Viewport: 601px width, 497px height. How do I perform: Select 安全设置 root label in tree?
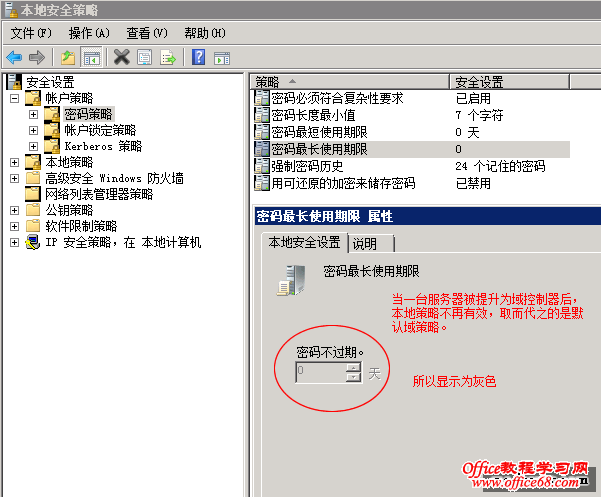coord(50,82)
